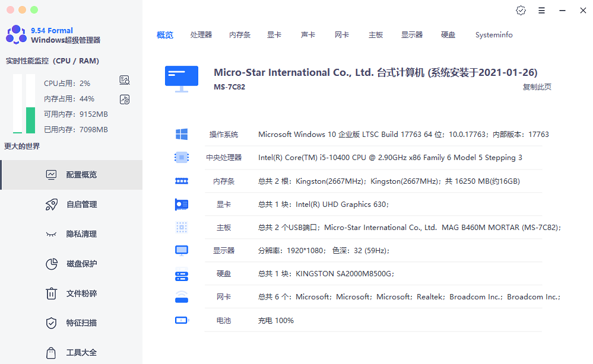The image size is (593, 364).
Task: Open the 硬盘 tab
Action: point(448,35)
